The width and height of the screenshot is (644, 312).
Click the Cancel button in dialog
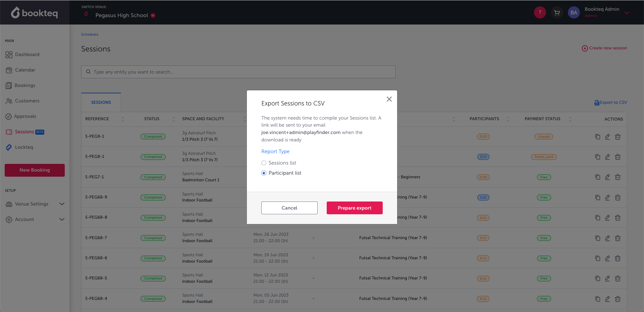click(289, 208)
